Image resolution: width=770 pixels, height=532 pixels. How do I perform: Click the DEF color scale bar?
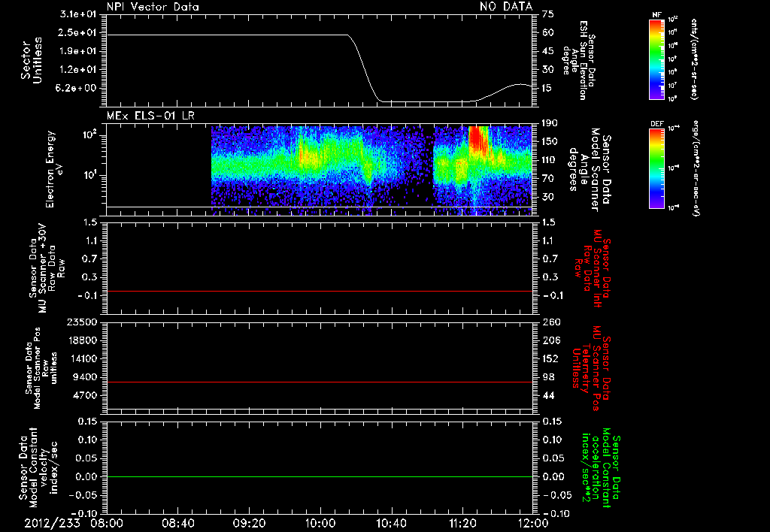656,169
